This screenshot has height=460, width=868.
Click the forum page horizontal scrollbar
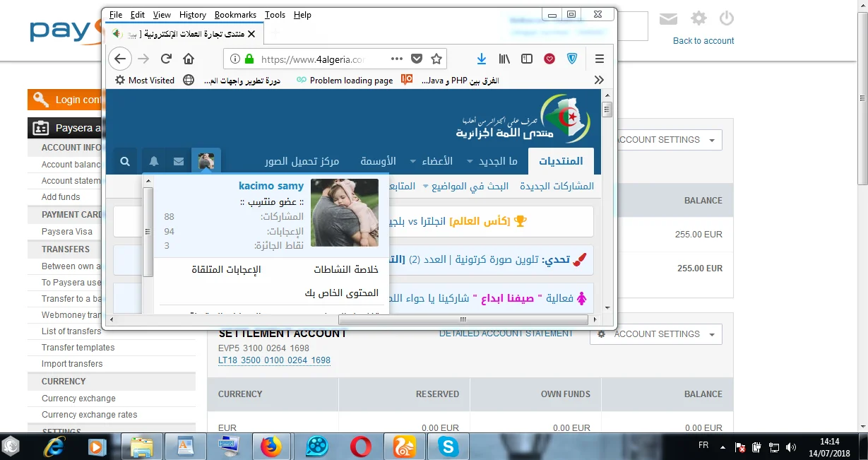(x=462, y=320)
